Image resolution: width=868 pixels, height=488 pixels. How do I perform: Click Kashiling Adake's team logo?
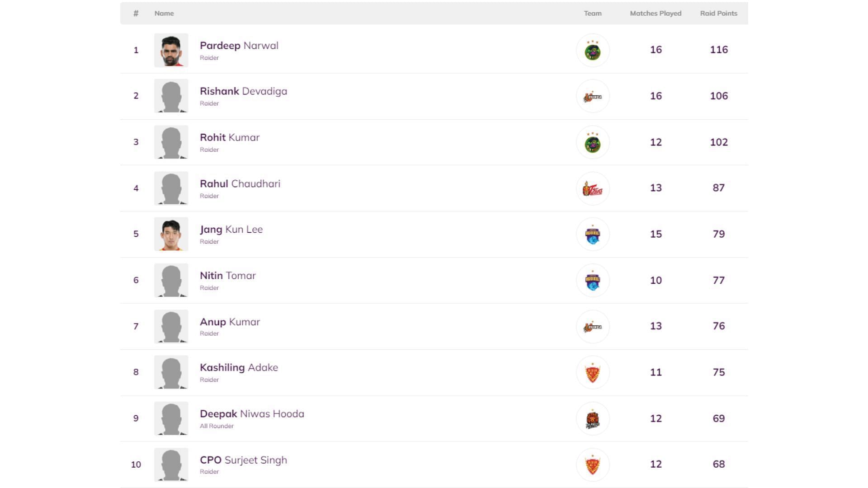(x=593, y=372)
